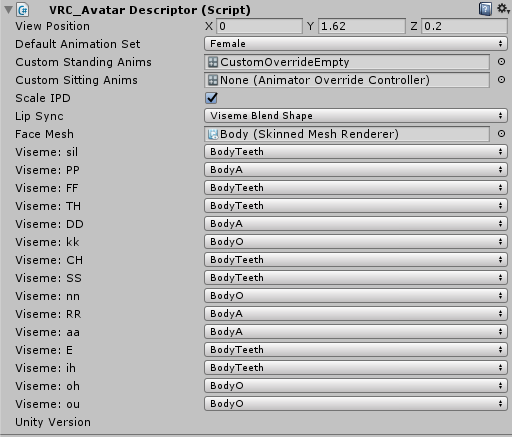The height and width of the screenshot is (437, 512).
Task: Open the component settings gear menu
Action: (503, 9)
